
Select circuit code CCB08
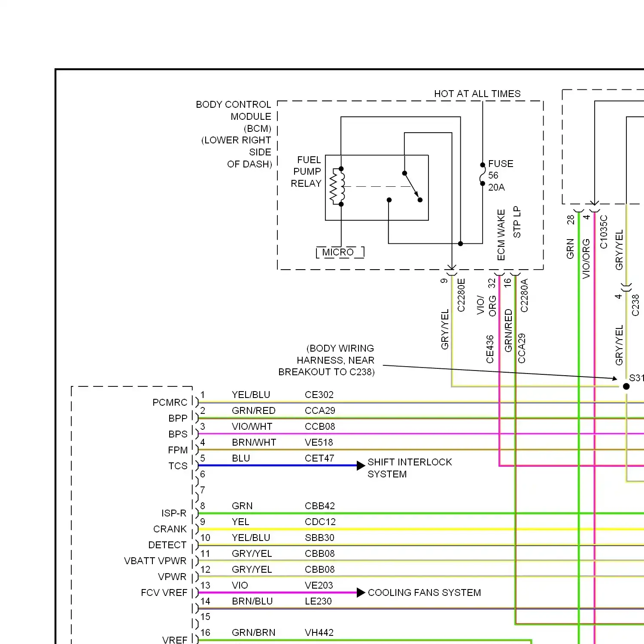click(320, 426)
